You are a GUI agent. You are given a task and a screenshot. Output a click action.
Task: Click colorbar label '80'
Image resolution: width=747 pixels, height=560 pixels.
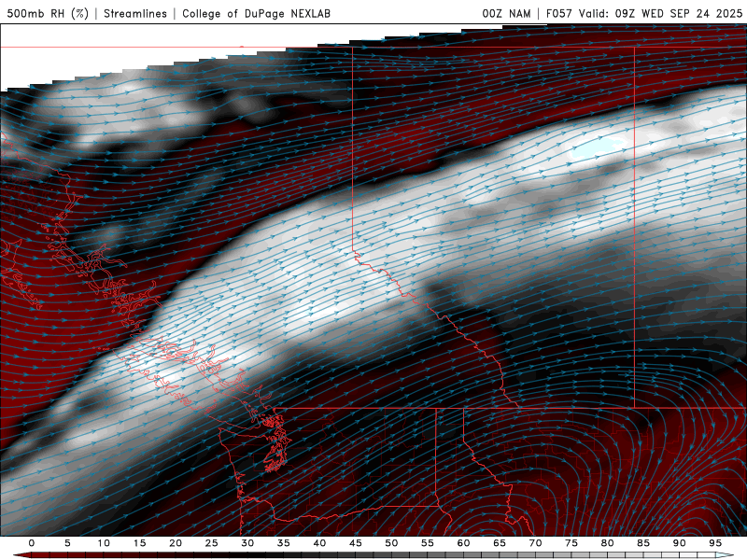pyautogui.click(x=608, y=543)
